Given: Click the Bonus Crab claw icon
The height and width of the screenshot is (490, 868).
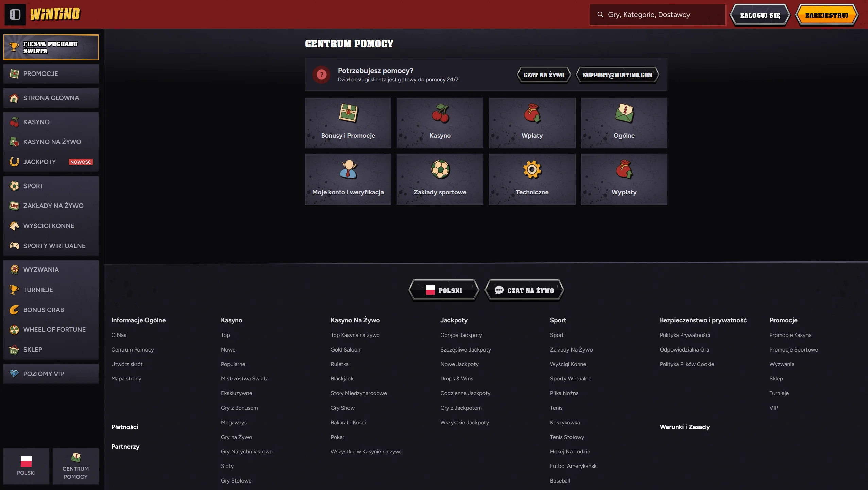Looking at the screenshot, I should pos(14,310).
